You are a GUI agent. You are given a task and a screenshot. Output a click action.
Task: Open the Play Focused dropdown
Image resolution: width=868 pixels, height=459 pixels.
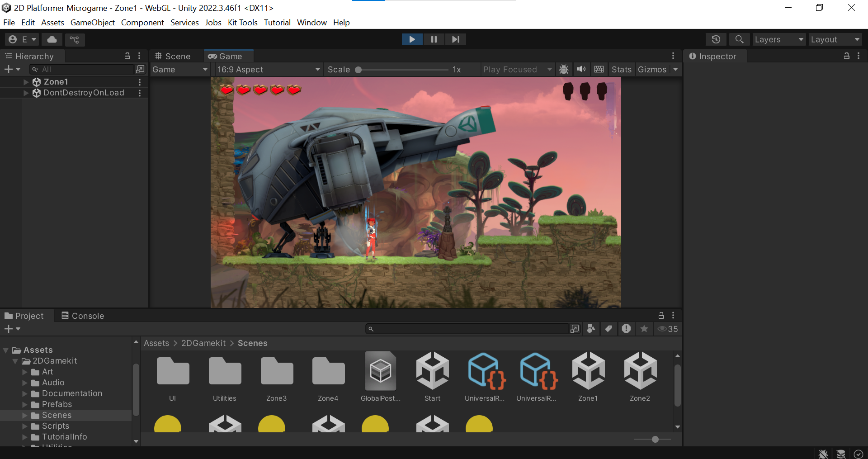[x=518, y=69]
